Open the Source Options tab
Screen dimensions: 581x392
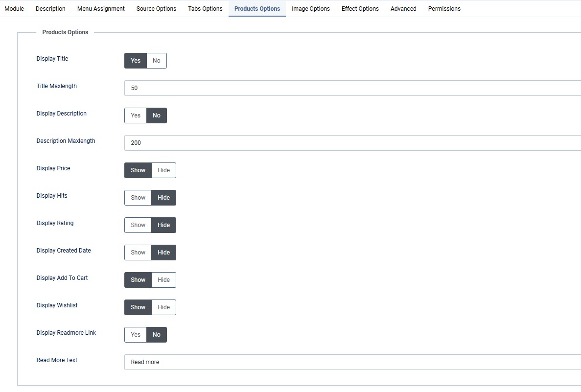(x=156, y=9)
